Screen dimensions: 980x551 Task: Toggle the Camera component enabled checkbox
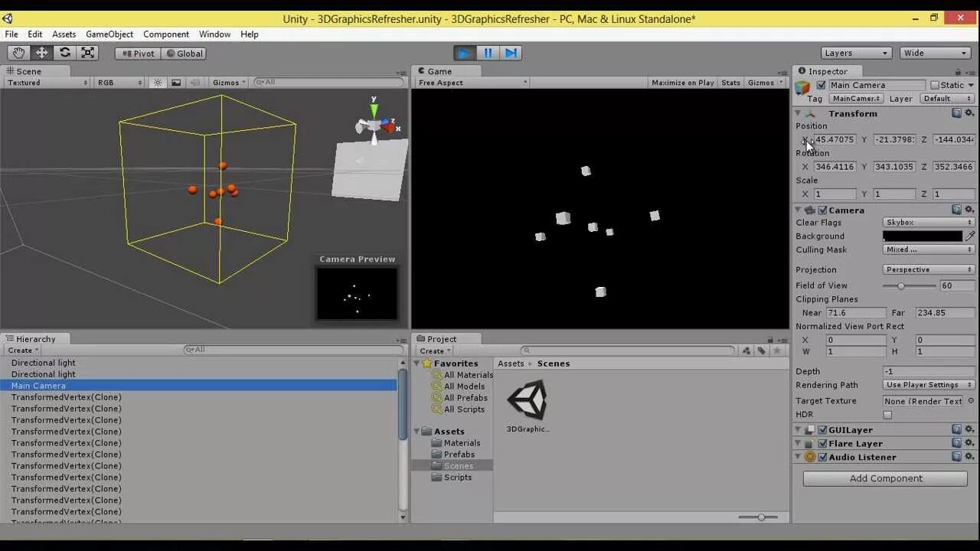click(x=822, y=210)
